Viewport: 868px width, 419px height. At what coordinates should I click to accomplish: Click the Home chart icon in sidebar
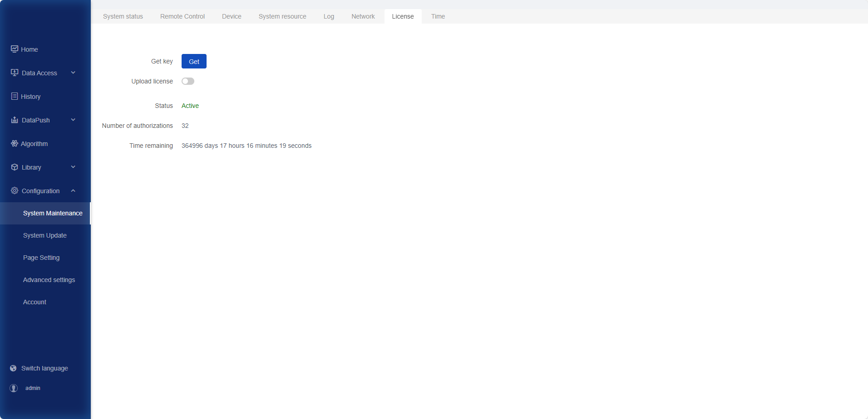coord(15,49)
